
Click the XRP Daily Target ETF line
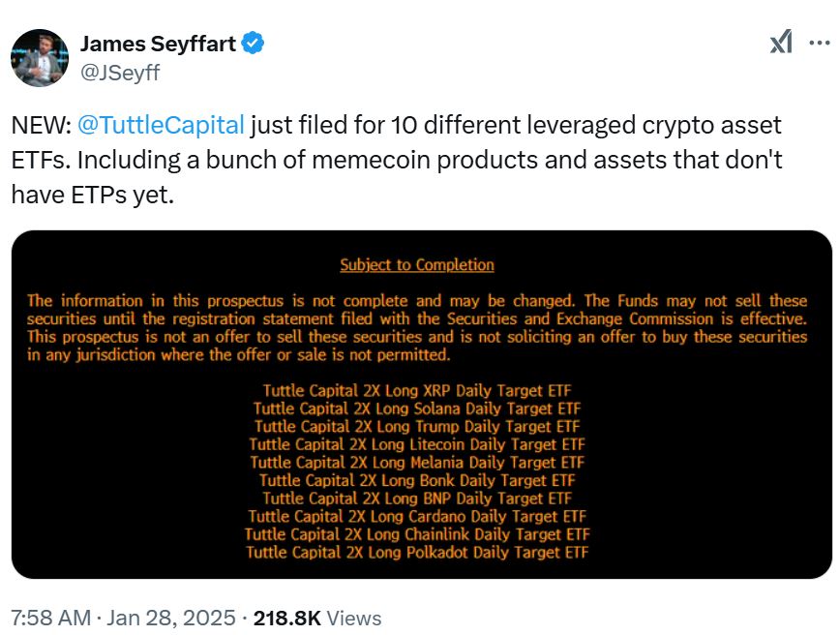[416, 390]
